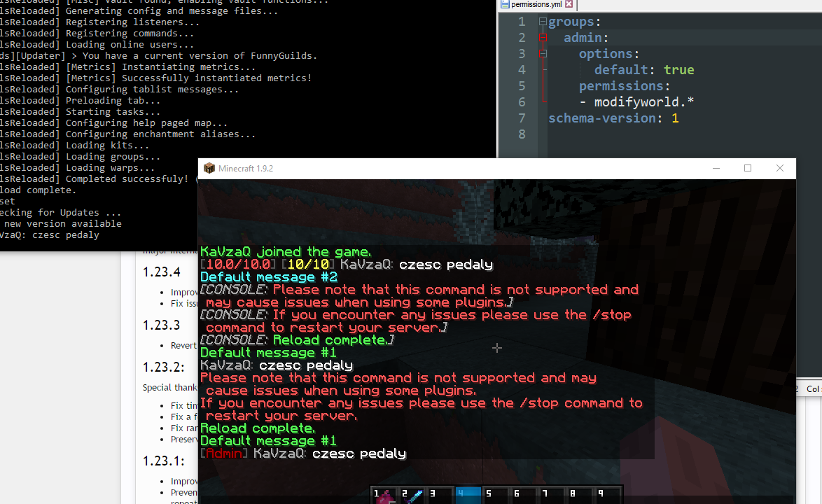Viewport: 822px width, 504px height.
Task: Select hotbar slot 2 with the diamond sword
Action: (412, 495)
